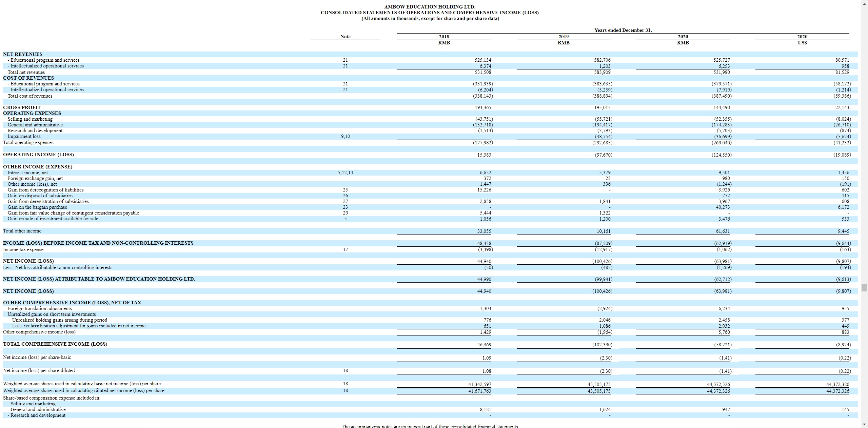Screen dimensions: 868x428
Task: Click the Note column header
Action: (x=345, y=37)
